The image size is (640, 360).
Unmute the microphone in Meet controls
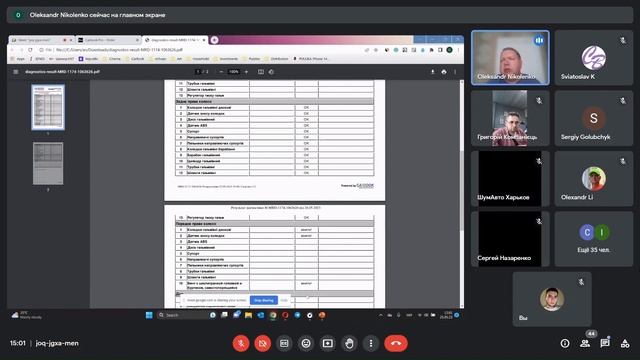pos(241,343)
